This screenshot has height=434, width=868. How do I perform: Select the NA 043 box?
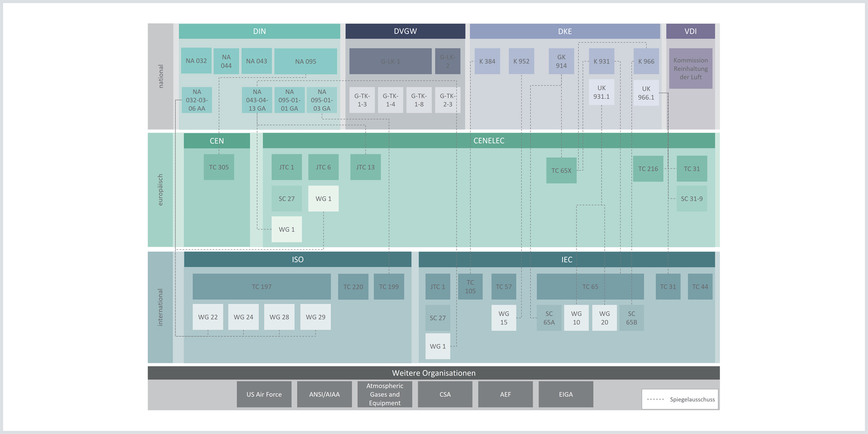(x=256, y=61)
